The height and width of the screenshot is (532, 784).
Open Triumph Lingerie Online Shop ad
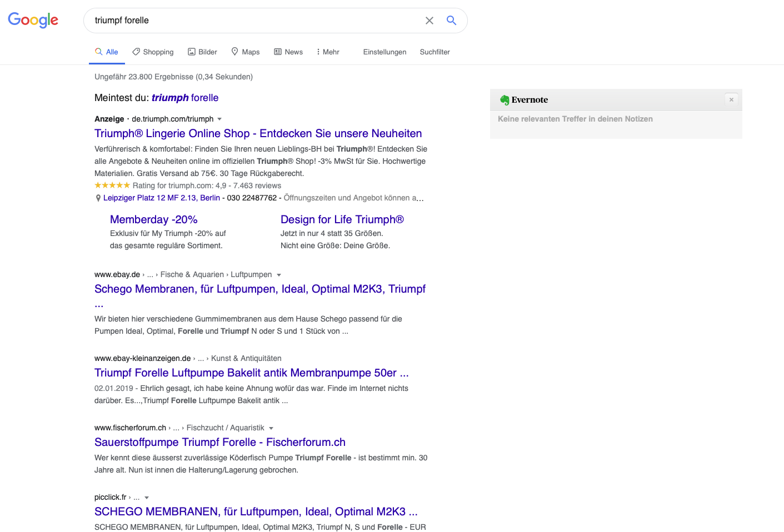coord(258,133)
